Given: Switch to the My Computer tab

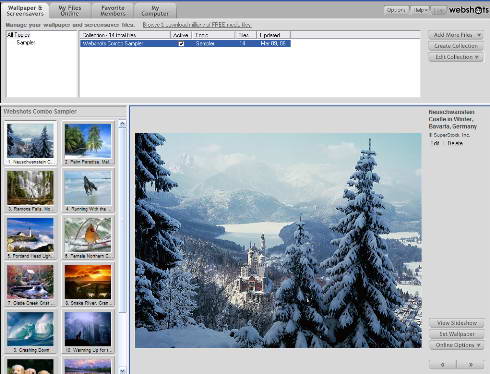Looking at the screenshot, I should 155,11.
